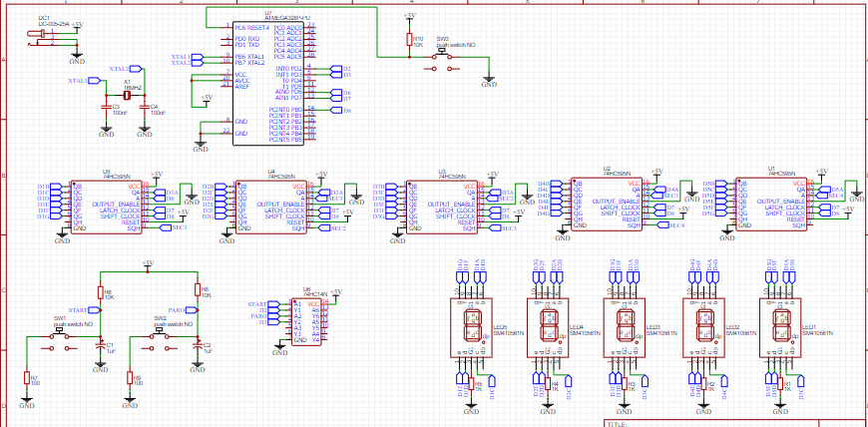This screenshot has width=868, height=427.
Task: Select the U7 ATMEGA328P microcontroller symbol
Action: pyautogui.click(x=268, y=83)
